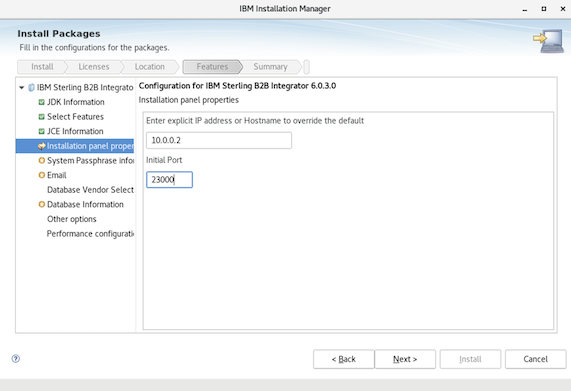
Task: Go to the Summary wizard step
Action: coord(270,67)
